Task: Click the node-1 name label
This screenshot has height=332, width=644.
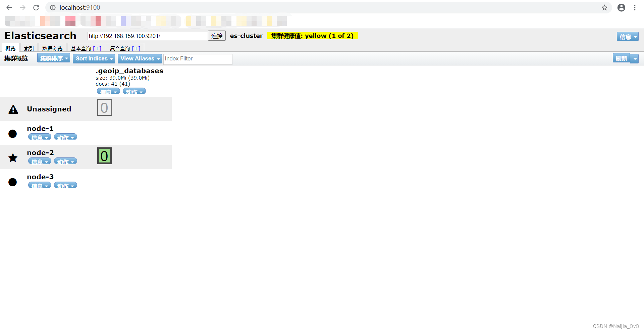Action: 40,129
